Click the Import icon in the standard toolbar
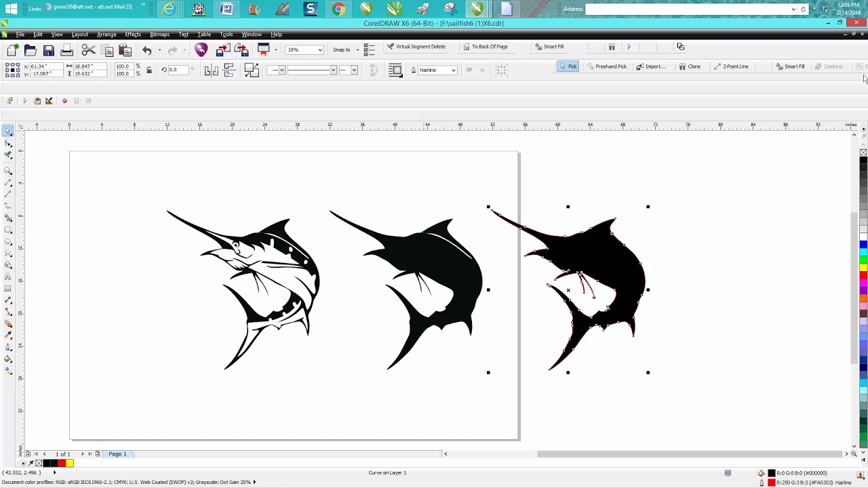The height and width of the screenshot is (488, 868). pos(222,50)
